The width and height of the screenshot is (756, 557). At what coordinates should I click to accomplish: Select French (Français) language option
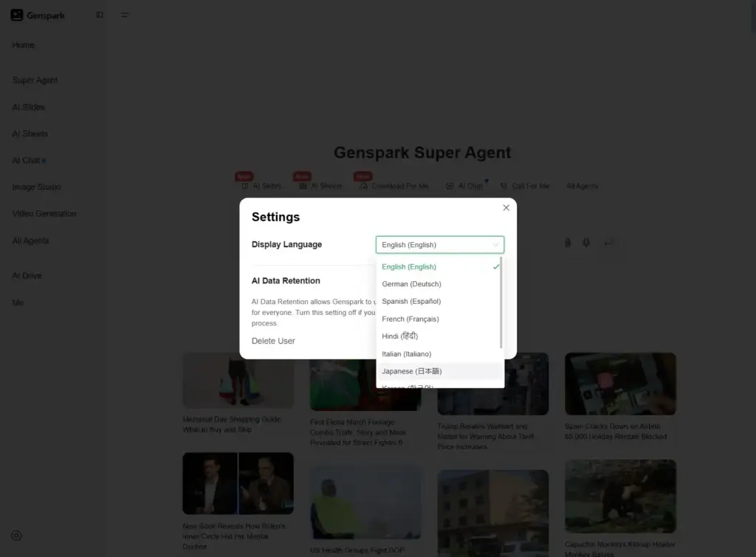[410, 319]
